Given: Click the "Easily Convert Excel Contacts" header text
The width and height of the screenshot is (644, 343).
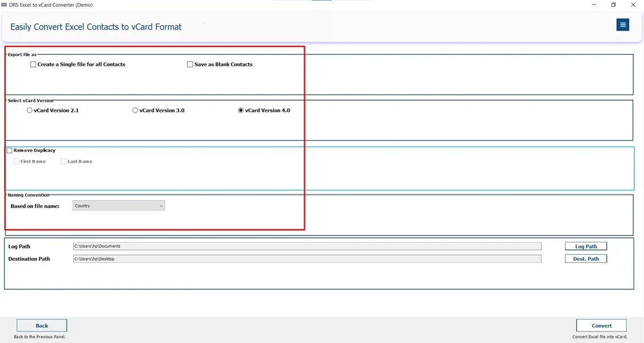Looking at the screenshot, I should (x=95, y=27).
